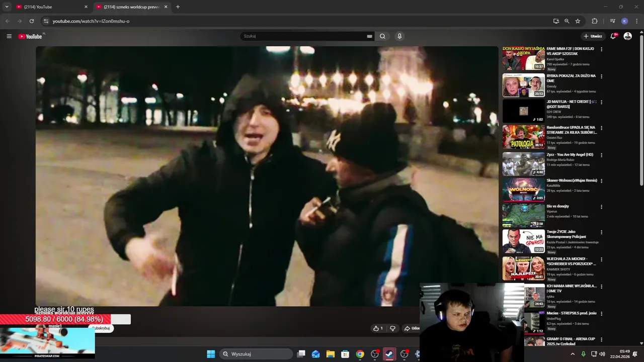The image size is (644, 362).
Task: Open Karol Opałka channel link
Action: 556,59
